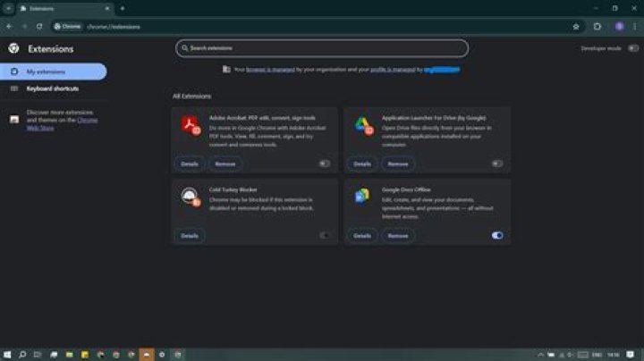Click the Chrome site info chip
The height and width of the screenshot is (361, 644).
click(x=68, y=26)
